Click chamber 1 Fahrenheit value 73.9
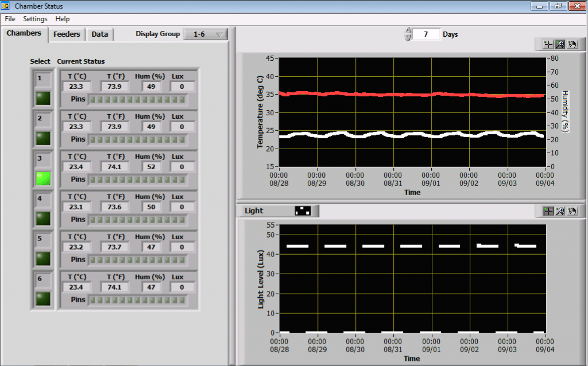Screen dimensions: 588x366 pyautogui.click(x=114, y=87)
